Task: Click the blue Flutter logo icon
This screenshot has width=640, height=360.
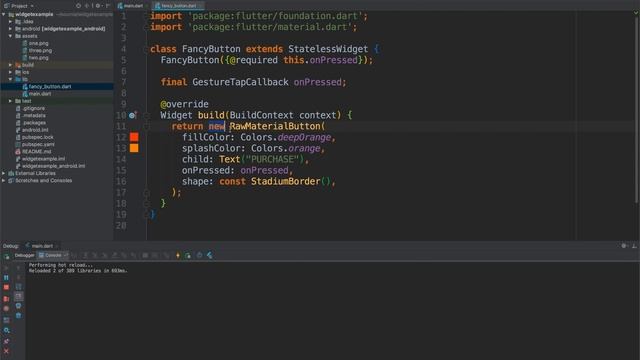Action: pyautogui.click(x=209, y=256)
